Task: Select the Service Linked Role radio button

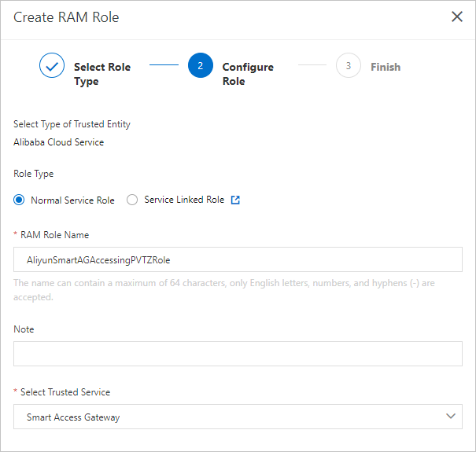Action: click(x=132, y=200)
